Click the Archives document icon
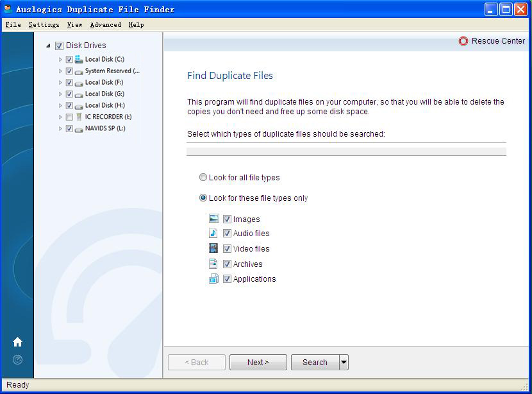Viewport: 532px width, 394px height. [x=213, y=264]
